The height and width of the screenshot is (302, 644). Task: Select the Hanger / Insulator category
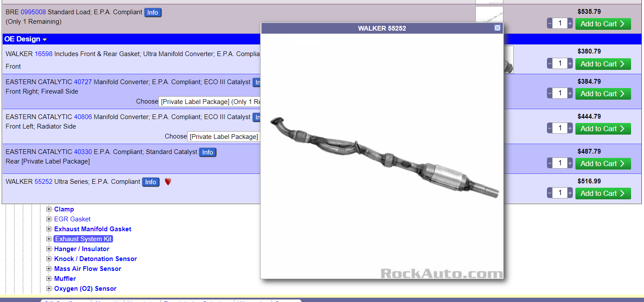(82, 249)
